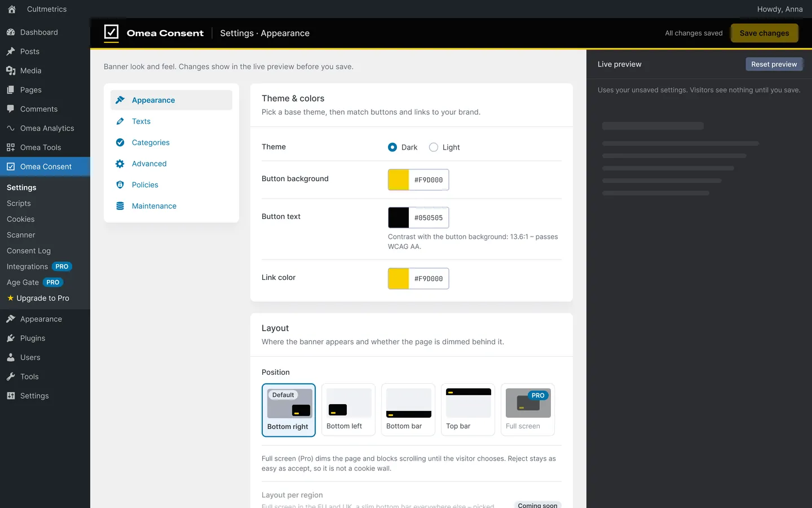Open Maintenance database icon

pyautogui.click(x=120, y=206)
